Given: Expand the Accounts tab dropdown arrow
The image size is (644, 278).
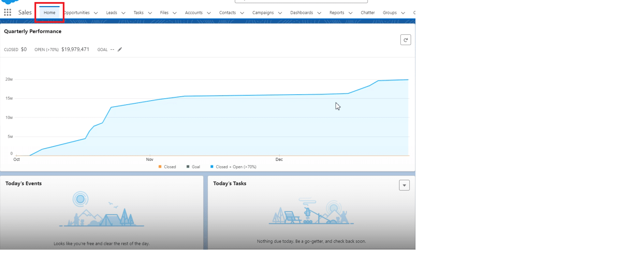Looking at the screenshot, I should [x=209, y=13].
